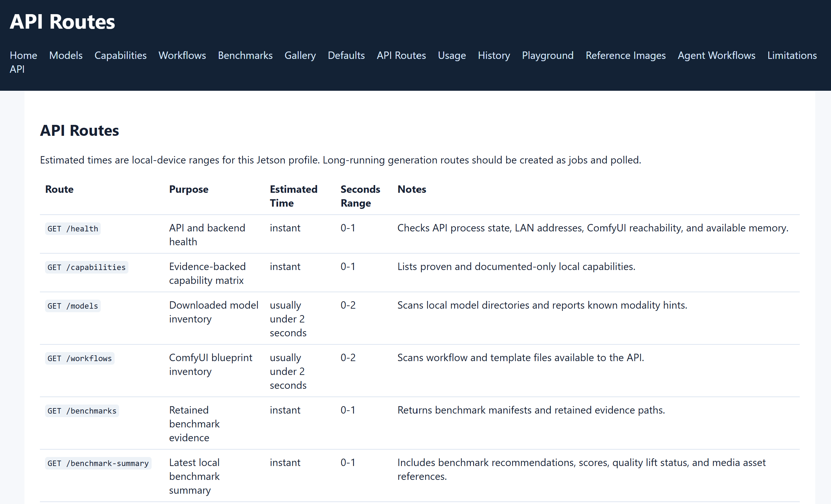831x504 pixels.
Task: Click the Notes column header
Action: click(412, 189)
